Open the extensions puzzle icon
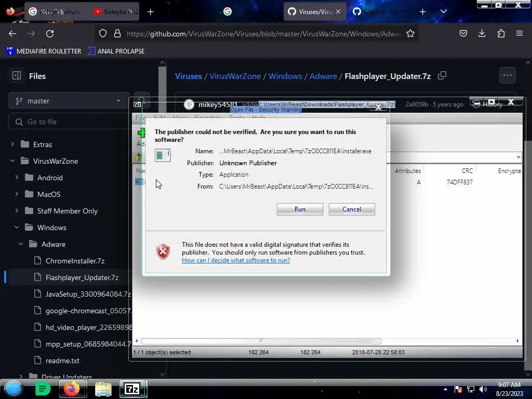Viewport: 532px width, 399px height. pyautogui.click(x=501, y=34)
